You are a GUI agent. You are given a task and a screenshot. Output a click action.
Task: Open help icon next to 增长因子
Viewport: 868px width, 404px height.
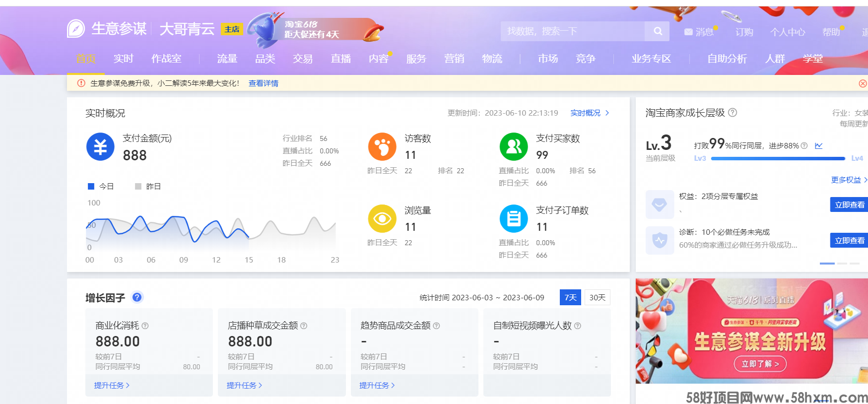click(x=137, y=297)
